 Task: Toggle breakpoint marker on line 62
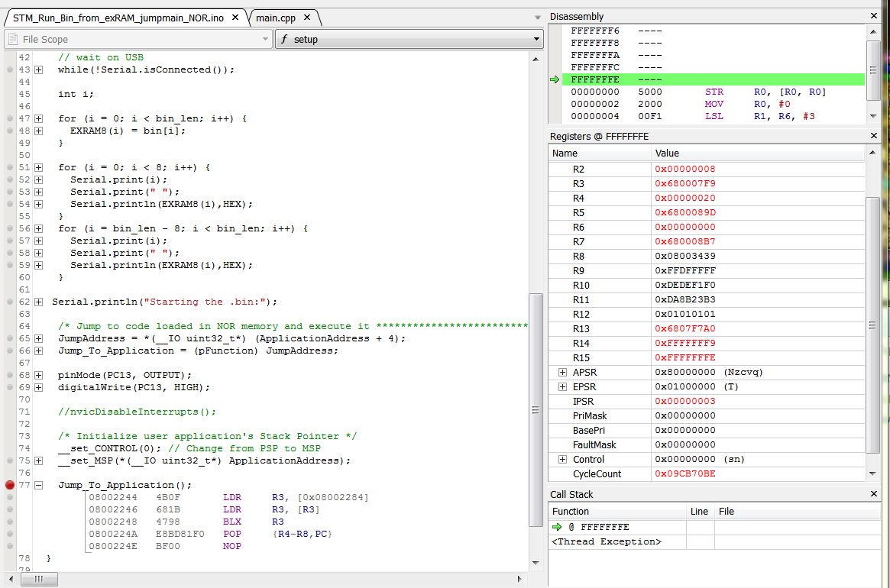(9, 302)
